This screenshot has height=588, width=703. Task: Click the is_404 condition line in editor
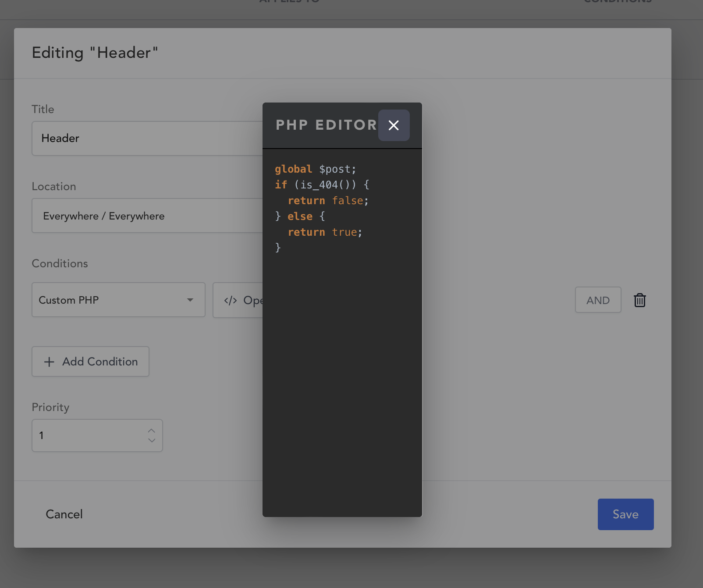point(322,184)
